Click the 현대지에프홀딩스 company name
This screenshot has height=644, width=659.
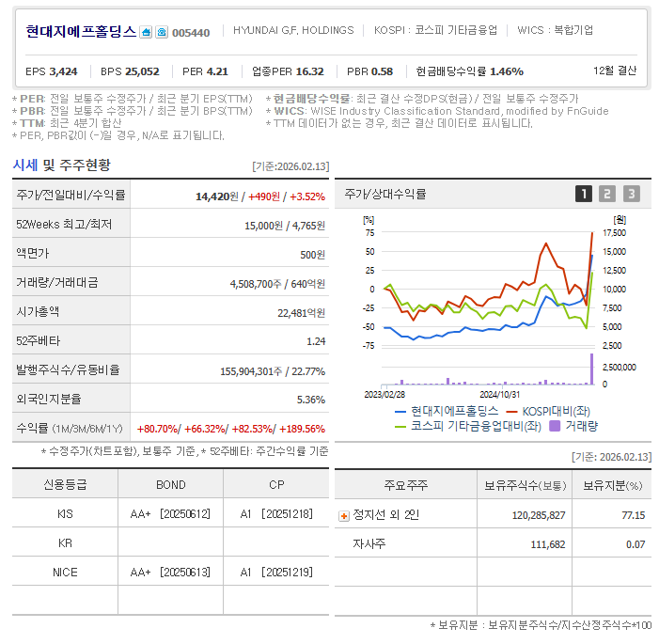tap(81, 32)
